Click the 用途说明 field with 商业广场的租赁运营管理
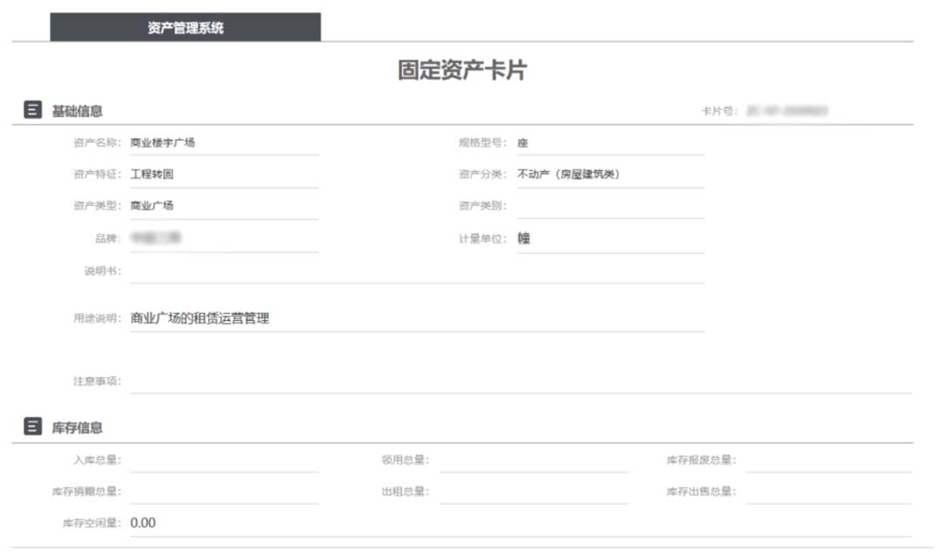This screenshot has height=560, width=942. pyautogui.click(x=417, y=318)
